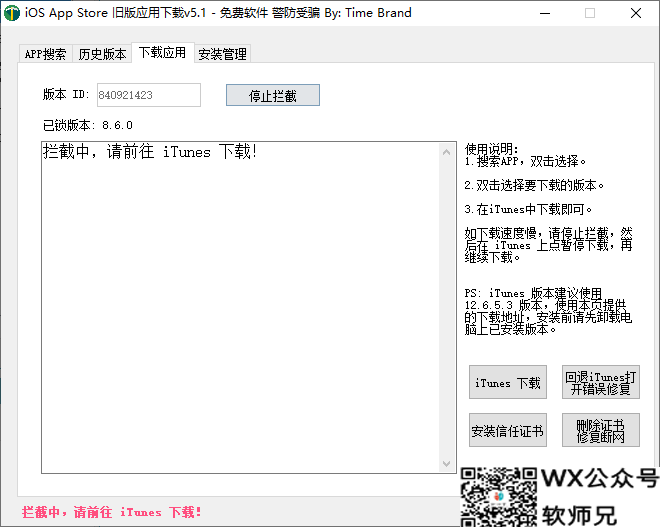The width and height of the screenshot is (660, 527).
Task: Click the PS: iTunes 版本建议 note
Action: [548, 311]
